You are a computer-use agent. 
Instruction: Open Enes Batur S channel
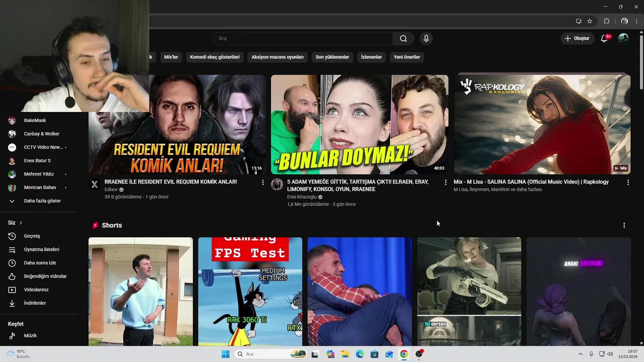coord(38,160)
